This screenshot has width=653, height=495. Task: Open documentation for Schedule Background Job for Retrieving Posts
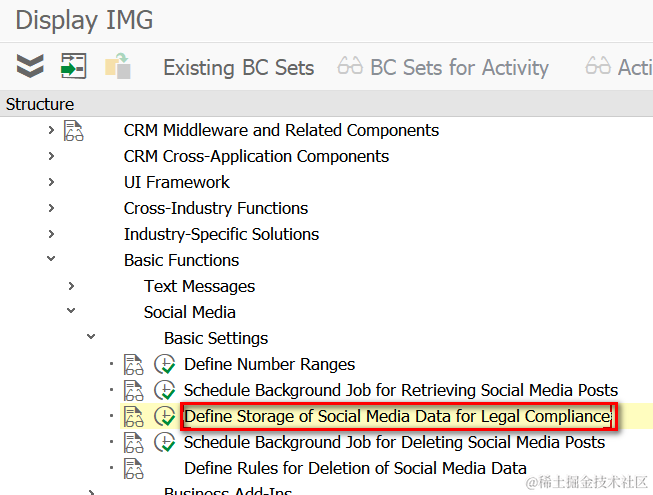[x=134, y=391]
